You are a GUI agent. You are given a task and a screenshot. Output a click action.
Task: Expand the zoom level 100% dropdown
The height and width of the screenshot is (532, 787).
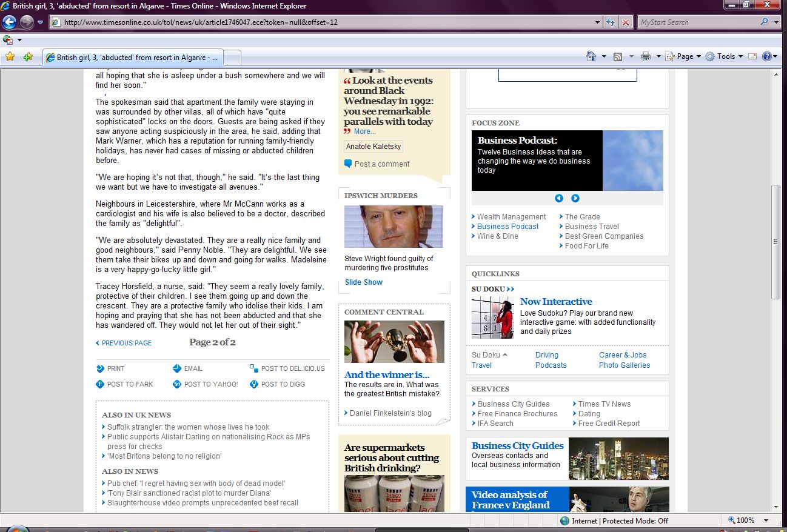(766, 520)
